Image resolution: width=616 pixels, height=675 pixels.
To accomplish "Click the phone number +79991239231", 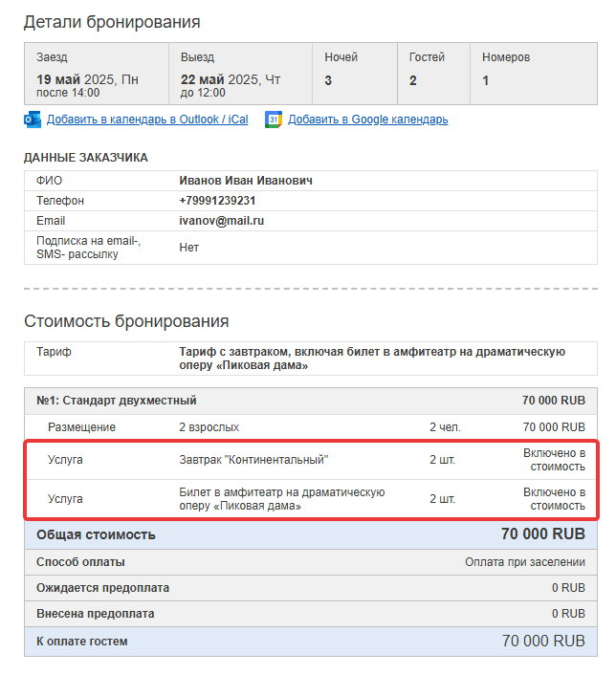I will tap(217, 201).
